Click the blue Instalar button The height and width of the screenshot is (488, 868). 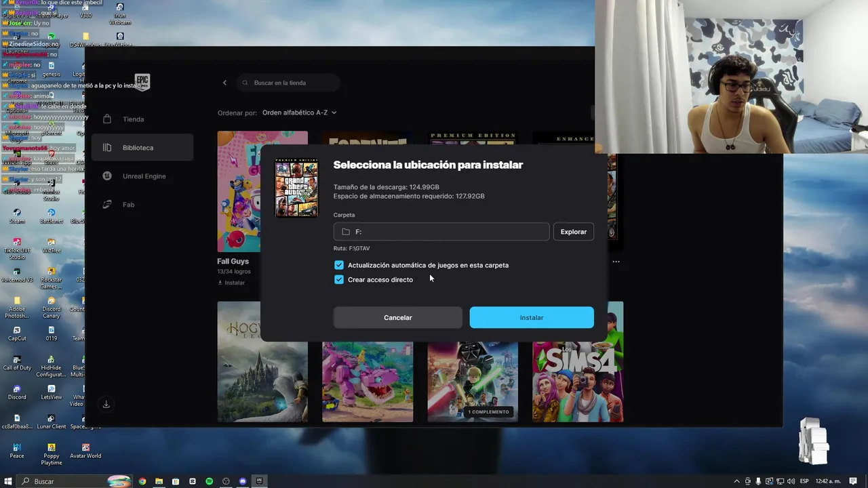532,317
